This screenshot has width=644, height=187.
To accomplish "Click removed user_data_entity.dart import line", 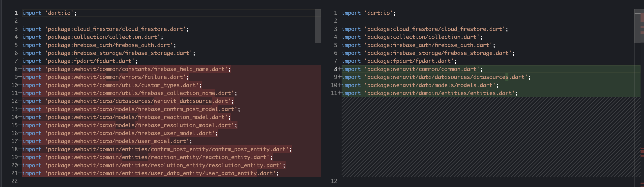I will [150, 173].
